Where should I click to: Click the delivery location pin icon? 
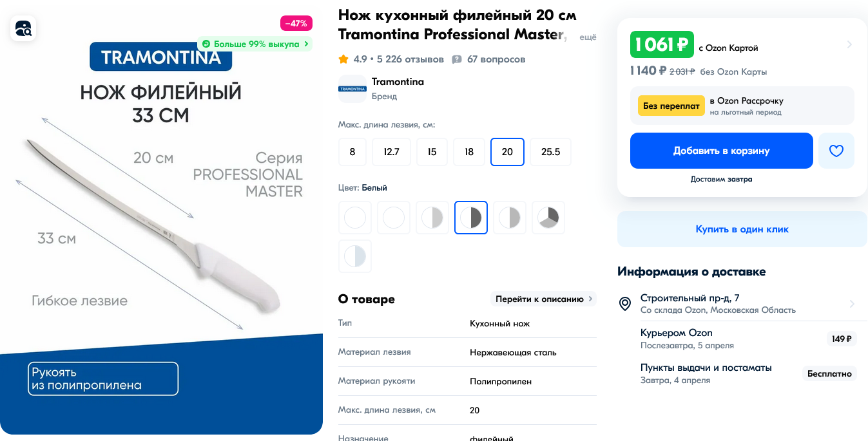click(x=624, y=304)
